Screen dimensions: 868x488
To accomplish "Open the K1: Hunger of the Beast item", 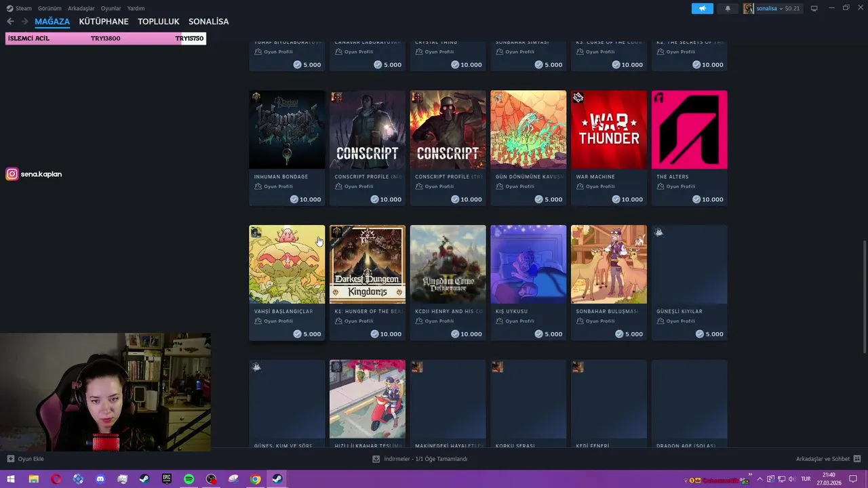I will [368, 283].
